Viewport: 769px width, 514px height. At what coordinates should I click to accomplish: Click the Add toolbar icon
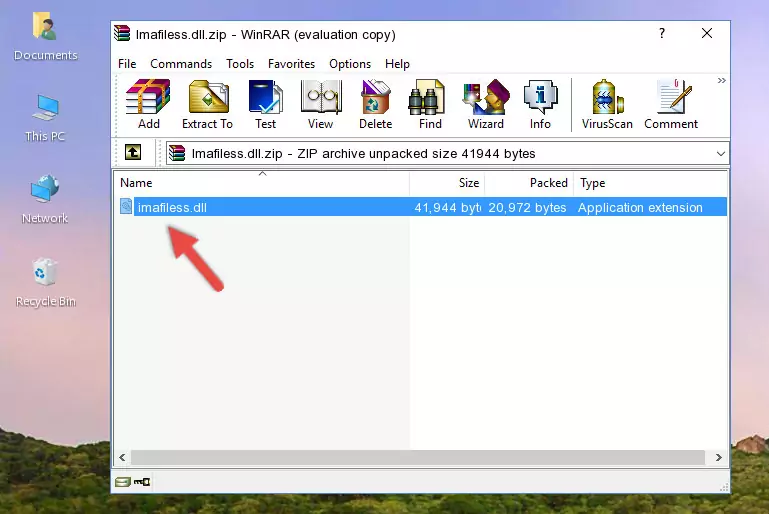point(148,104)
